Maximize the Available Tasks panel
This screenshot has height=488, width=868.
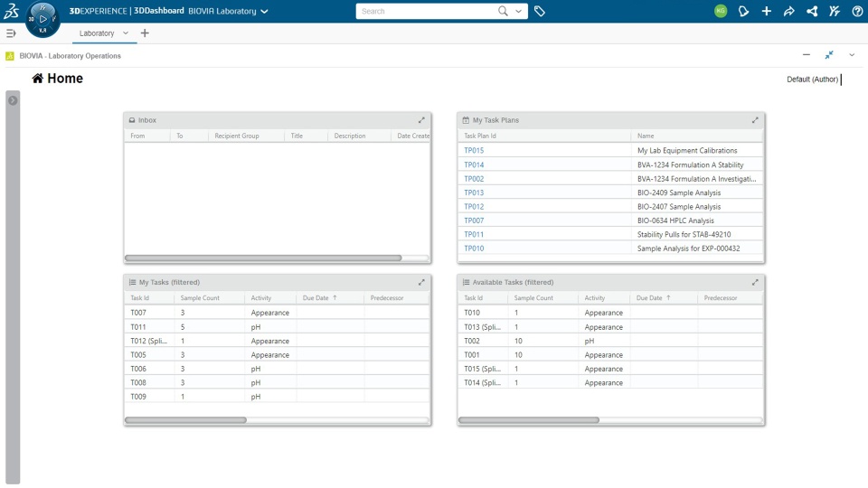(755, 282)
